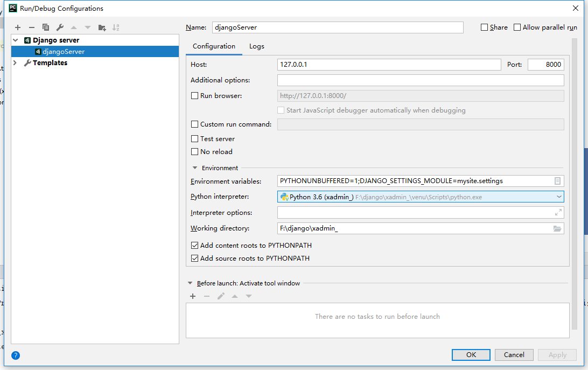Collapse the Django server tree node
The width and height of the screenshot is (588, 370).
16,40
